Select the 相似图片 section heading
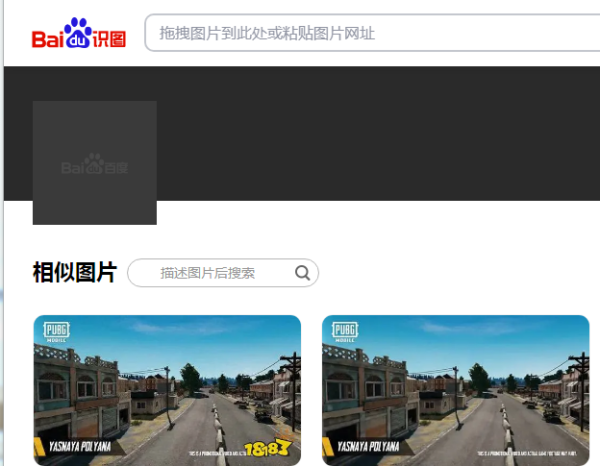 (74, 272)
